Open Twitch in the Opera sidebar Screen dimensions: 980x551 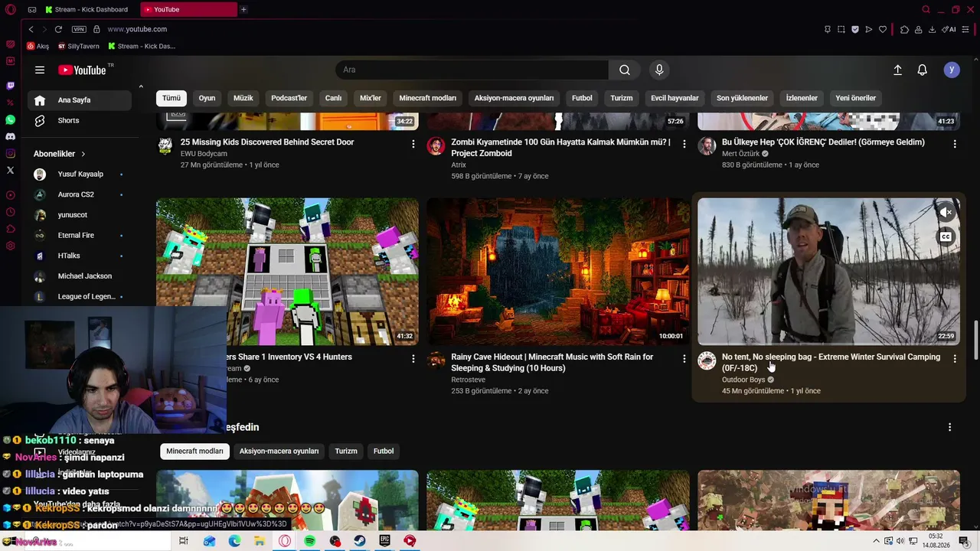(10, 86)
